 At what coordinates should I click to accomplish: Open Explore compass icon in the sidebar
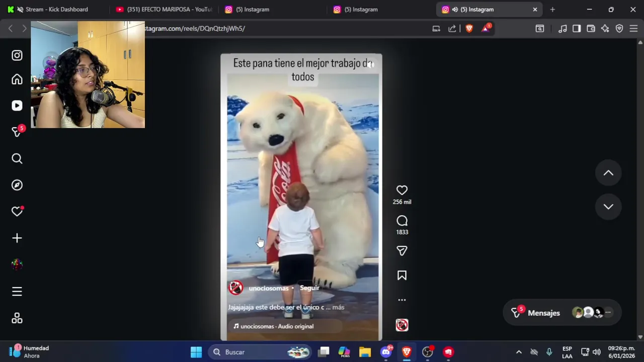click(17, 185)
